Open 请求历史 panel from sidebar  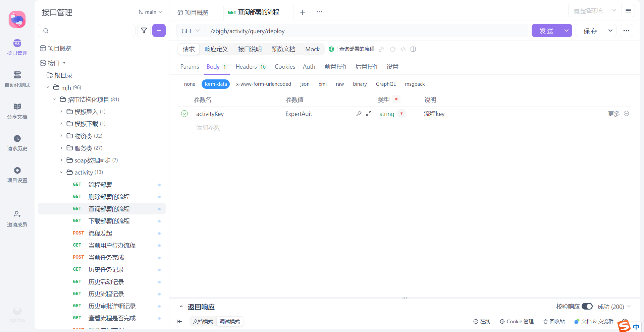(17, 143)
